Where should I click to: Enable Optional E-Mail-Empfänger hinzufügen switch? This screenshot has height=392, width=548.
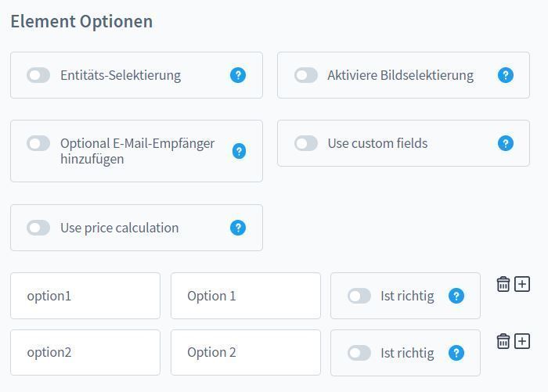pos(38,143)
